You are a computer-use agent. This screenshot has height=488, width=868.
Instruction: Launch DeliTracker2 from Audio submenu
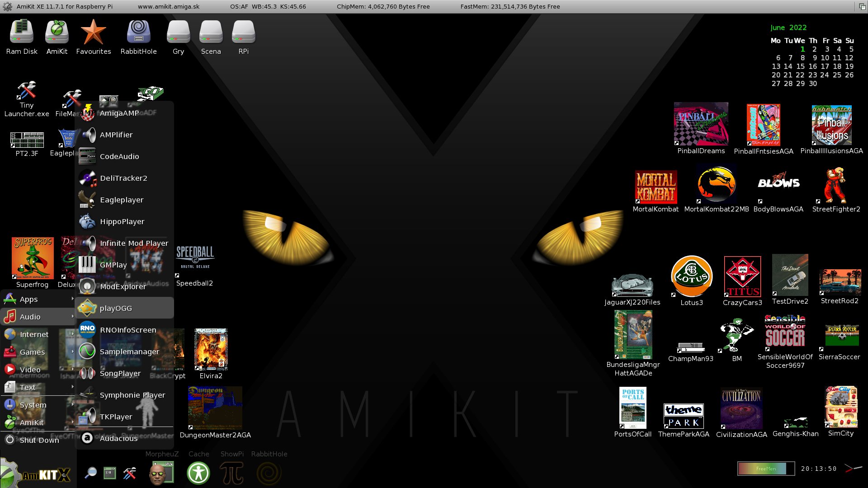click(125, 178)
